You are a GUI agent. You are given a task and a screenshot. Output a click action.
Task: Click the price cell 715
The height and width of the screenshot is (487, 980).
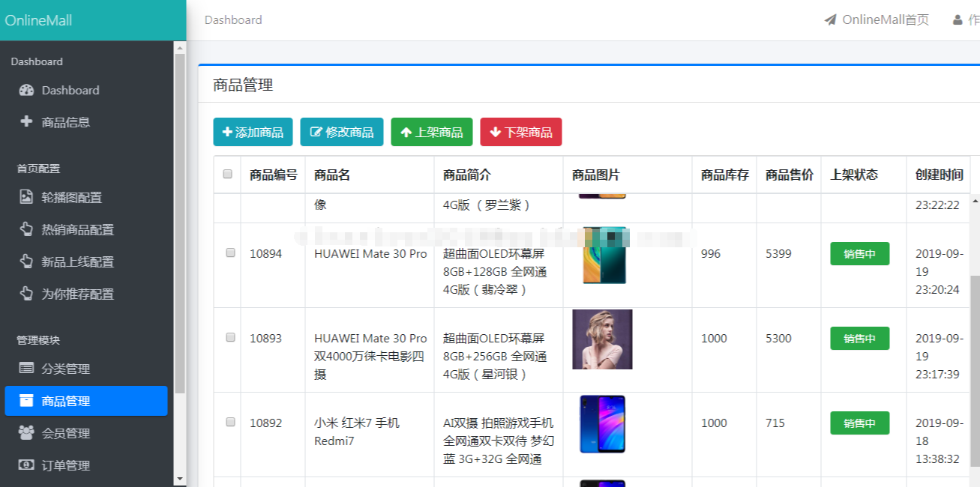tap(775, 423)
